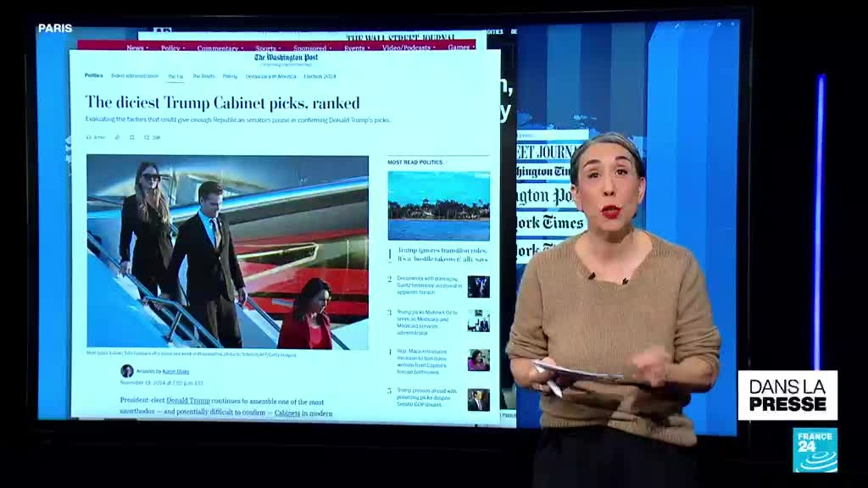868x488 pixels.
Task: Open most-read story 1 about transition rules
Action: [442, 254]
